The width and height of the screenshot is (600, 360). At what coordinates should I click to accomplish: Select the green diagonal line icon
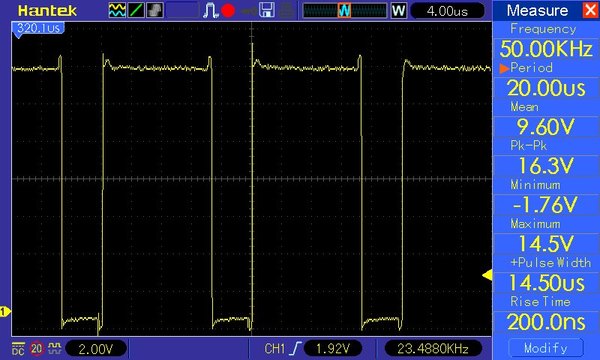click(136, 10)
